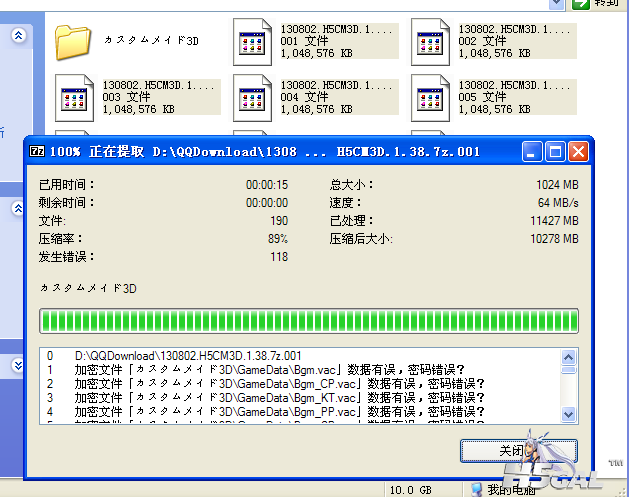This screenshot has width=629, height=497.
Task: Expand the bottom sidebar panel chevron
Action: (x=18, y=365)
